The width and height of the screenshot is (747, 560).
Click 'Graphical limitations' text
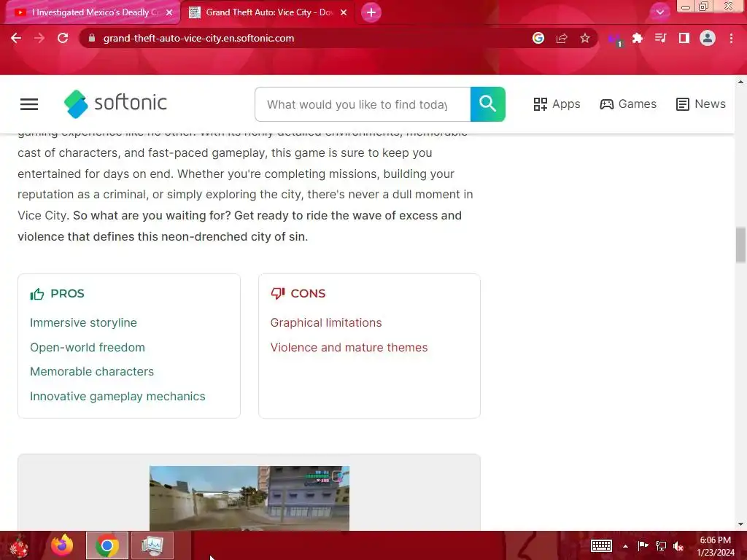pos(326,323)
